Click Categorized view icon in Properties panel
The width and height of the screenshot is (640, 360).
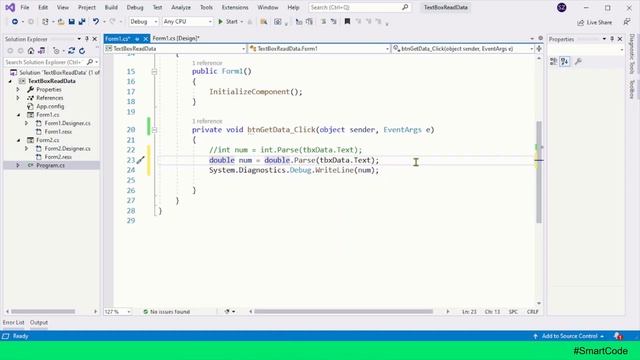pyautogui.click(x=553, y=62)
